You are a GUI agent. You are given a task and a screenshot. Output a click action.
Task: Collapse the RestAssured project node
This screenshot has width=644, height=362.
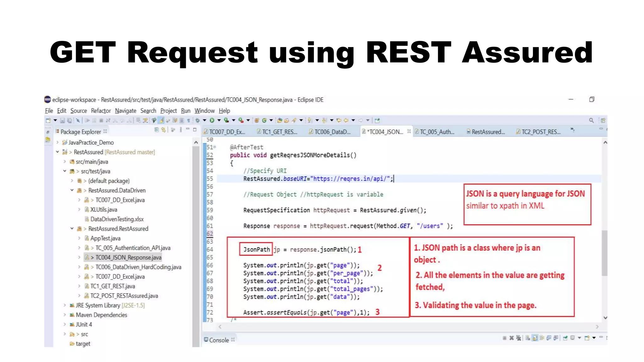point(58,152)
